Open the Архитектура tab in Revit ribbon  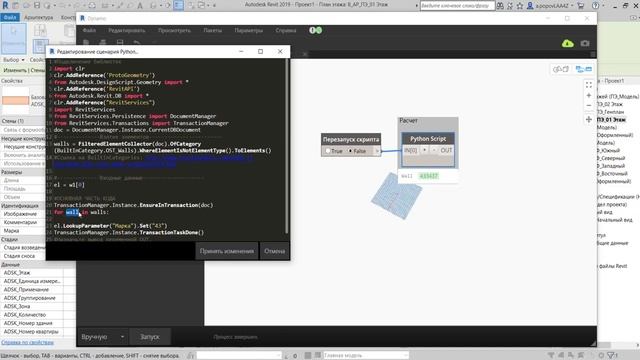pos(39,17)
